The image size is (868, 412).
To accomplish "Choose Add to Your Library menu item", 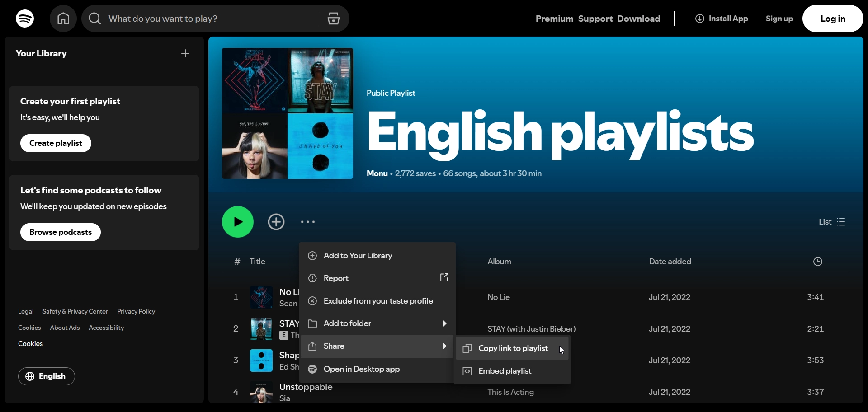I will click(x=358, y=256).
